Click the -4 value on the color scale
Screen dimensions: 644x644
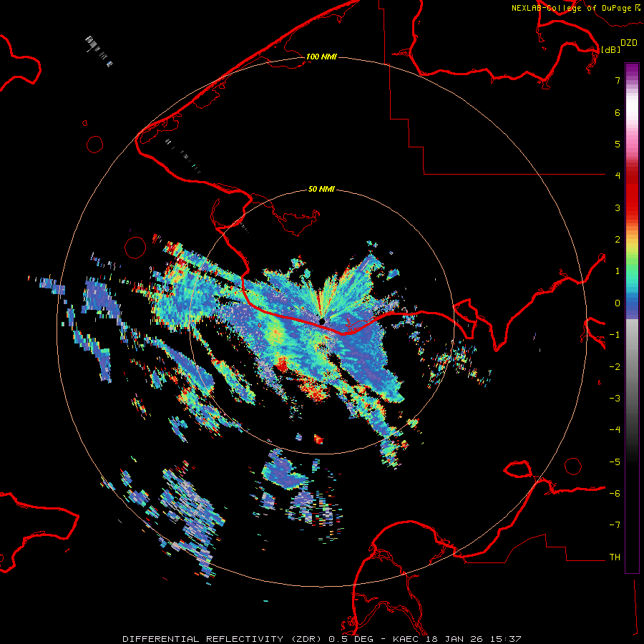pyautogui.click(x=615, y=429)
